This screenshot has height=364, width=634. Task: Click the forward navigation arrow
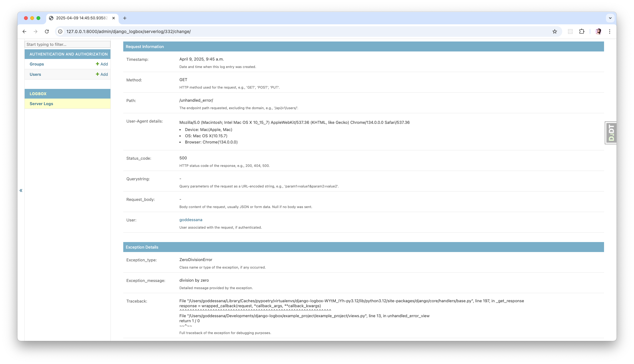pyautogui.click(x=36, y=32)
